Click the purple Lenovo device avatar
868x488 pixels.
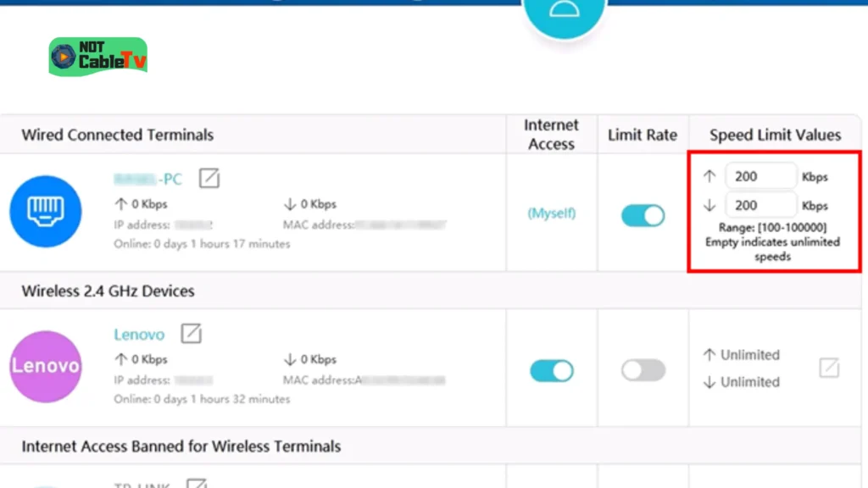[x=46, y=366]
